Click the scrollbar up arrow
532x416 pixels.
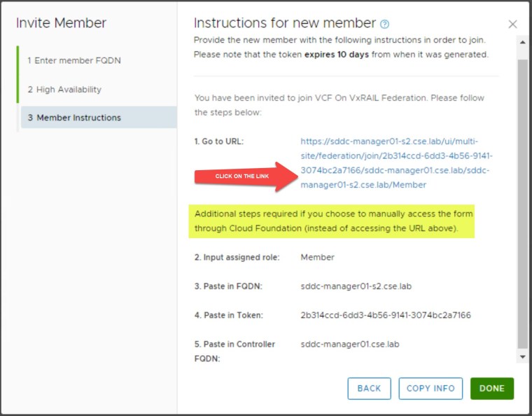(x=522, y=43)
